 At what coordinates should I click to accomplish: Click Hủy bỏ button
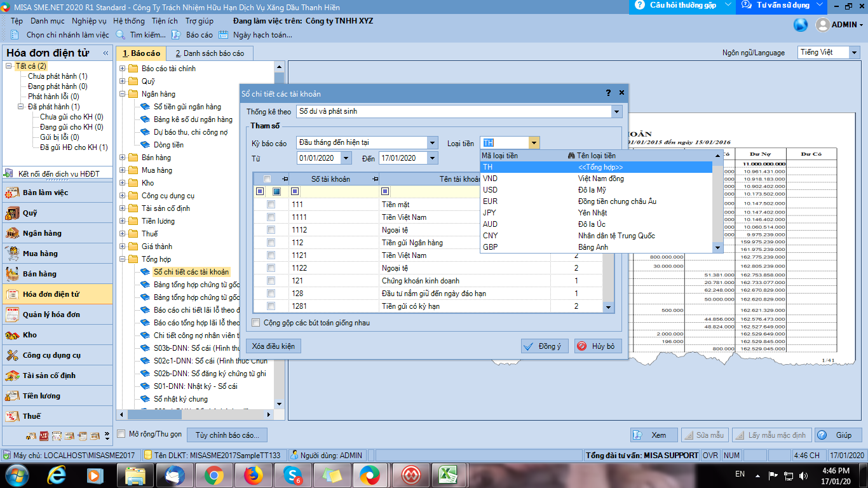click(x=598, y=346)
